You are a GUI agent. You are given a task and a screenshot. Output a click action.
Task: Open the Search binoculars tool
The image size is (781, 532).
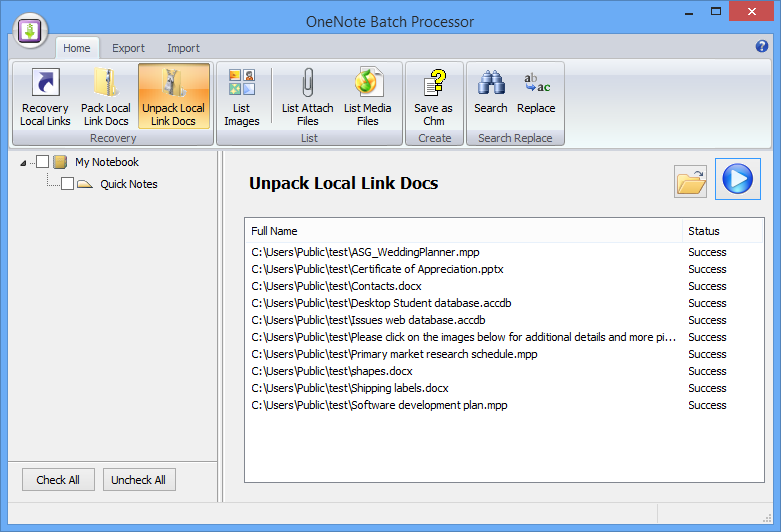[491, 92]
